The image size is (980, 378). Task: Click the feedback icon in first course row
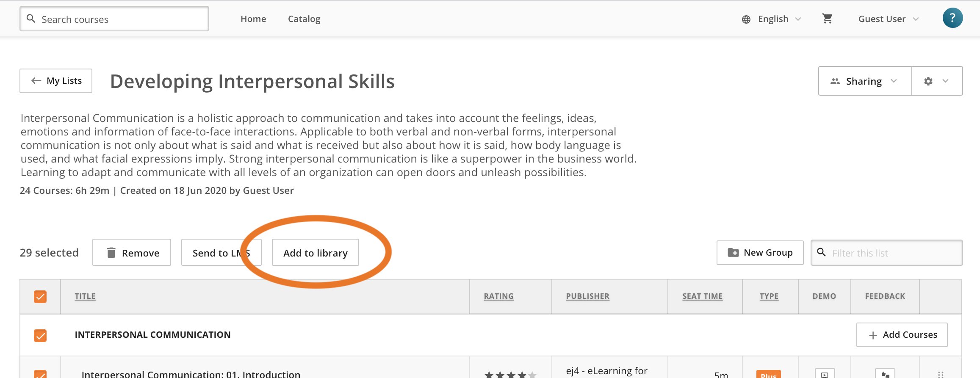coord(885,374)
